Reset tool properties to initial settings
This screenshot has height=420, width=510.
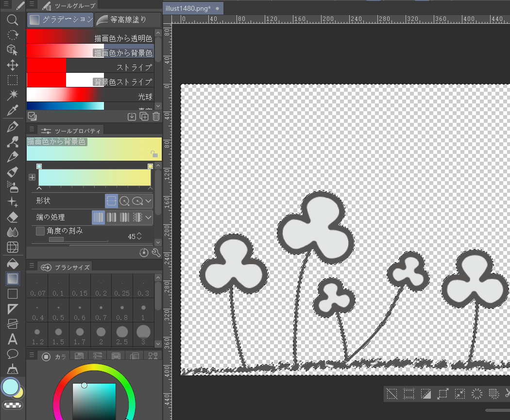click(144, 252)
